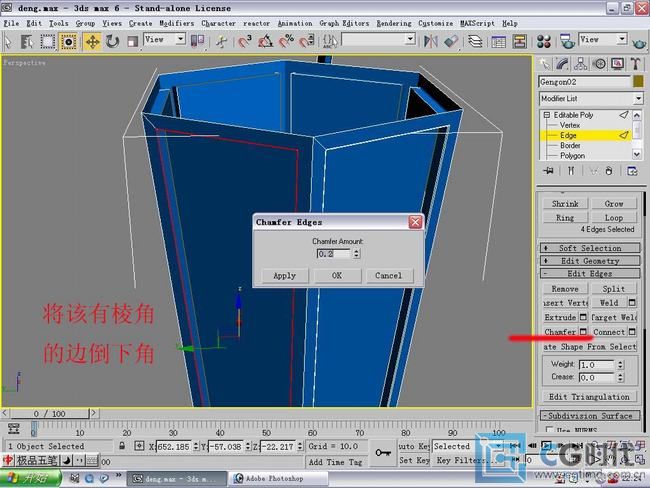Click the Ring button
650x488 pixels.
(x=565, y=218)
